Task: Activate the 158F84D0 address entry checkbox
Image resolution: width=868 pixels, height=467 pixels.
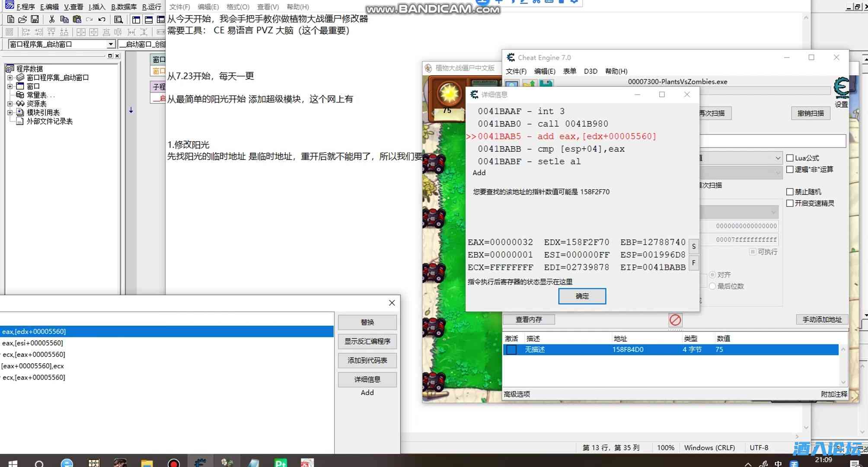Action: tap(511, 350)
